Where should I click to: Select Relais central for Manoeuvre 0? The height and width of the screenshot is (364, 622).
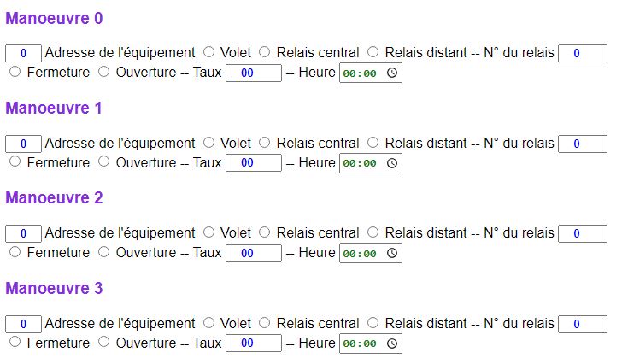click(x=265, y=52)
